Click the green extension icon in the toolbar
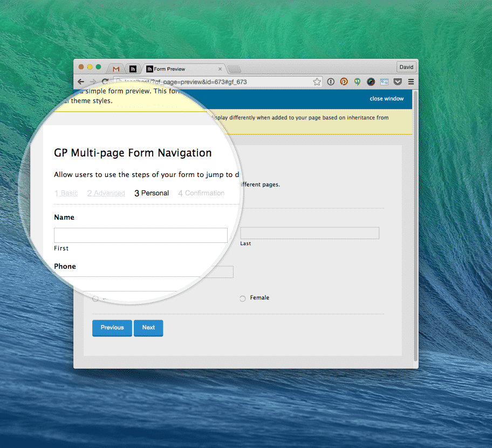The image size is (492, 448). pyautogui.click(x=357, y=82)
